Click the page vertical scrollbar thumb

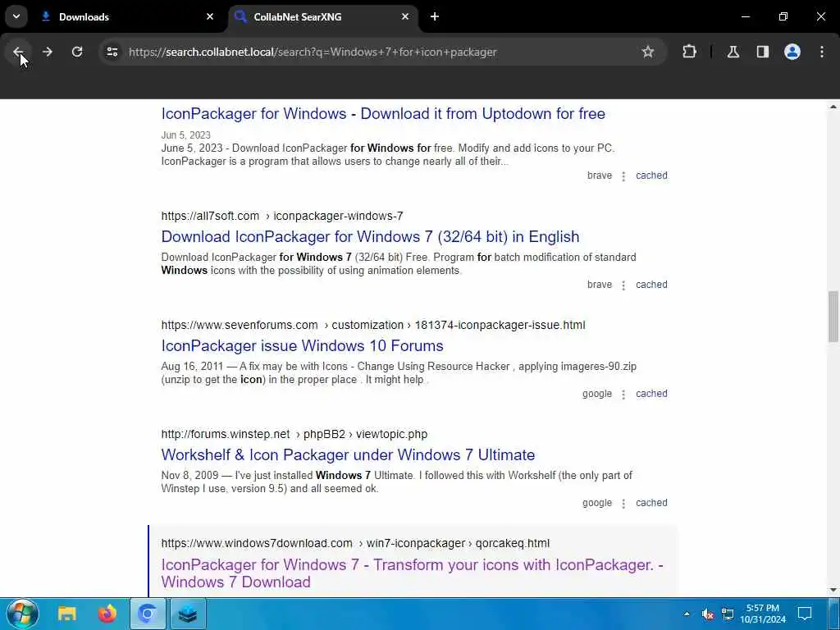click(x=833, y=316)
